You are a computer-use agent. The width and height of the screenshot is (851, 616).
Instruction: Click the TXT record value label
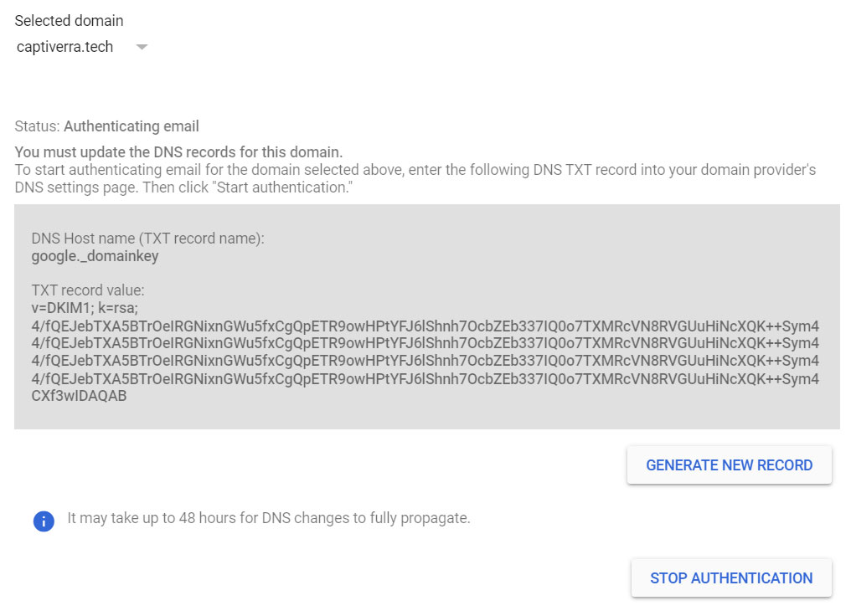pyautogui.click(x=88, y=290)
